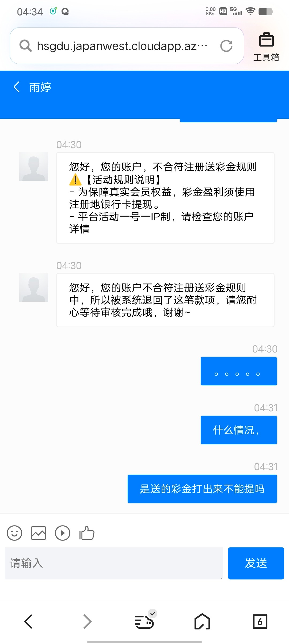Tap the first agent avatar thumbnail
Screen dimensions: 289x644
[x=34, y=166]
